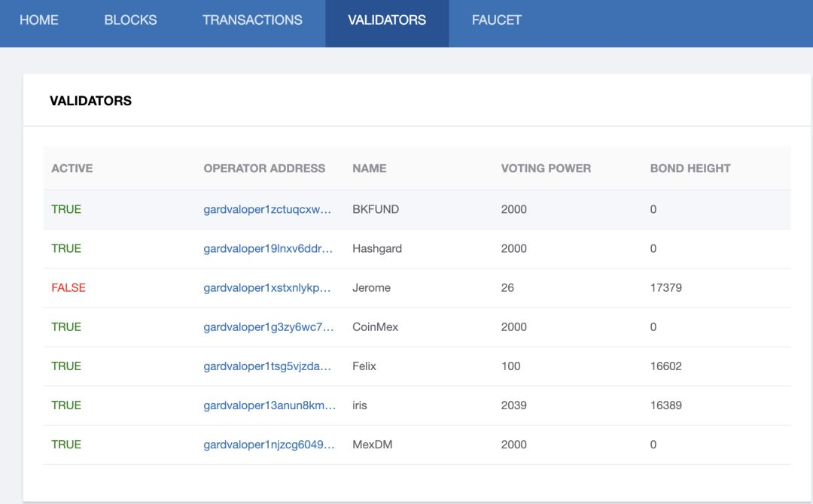Click bond height 0 in BKFUND row

653,209
